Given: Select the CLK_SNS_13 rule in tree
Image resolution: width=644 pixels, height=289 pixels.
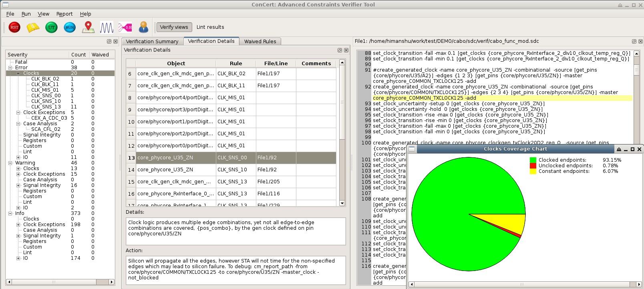Looking at the screenshot, I should point(46,107).
